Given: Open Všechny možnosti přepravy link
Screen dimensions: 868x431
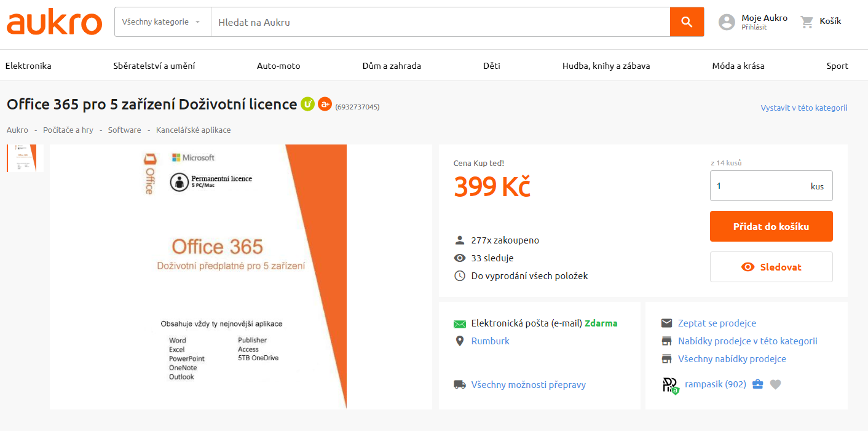Looking at the screenshot, I should [x=529, y=385].
